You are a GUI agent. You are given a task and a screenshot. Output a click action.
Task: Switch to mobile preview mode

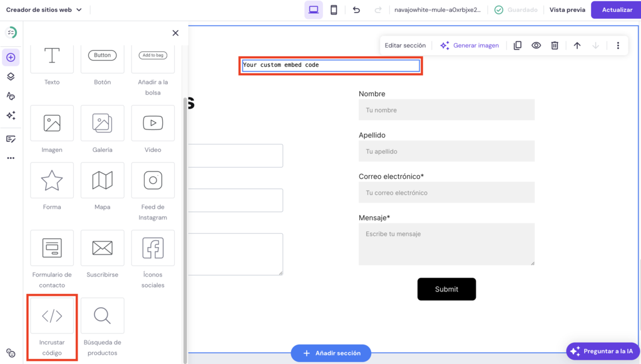click(x=334, y=9)
